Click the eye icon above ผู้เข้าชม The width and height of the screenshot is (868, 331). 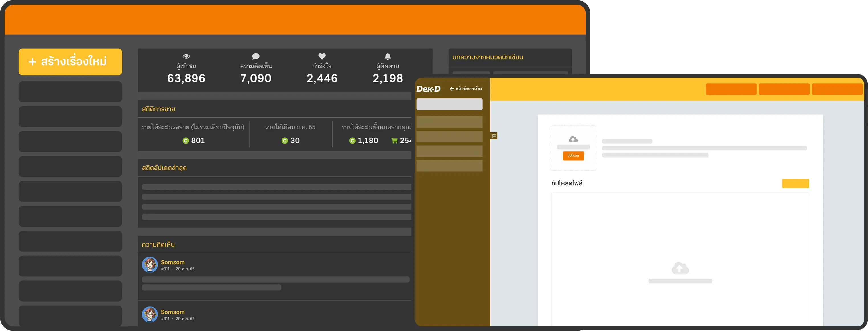click(x=186, y=56)
